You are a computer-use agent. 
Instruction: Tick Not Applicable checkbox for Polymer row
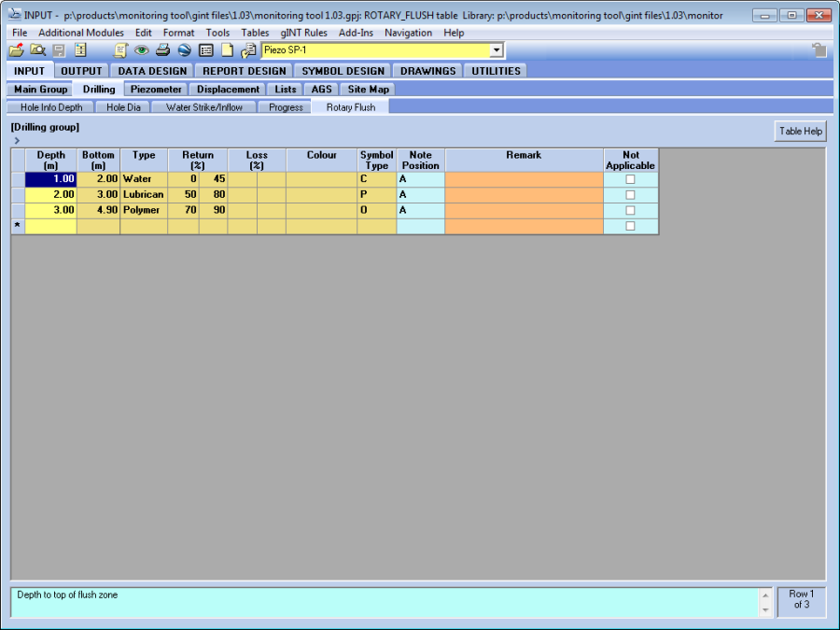[x=630, y=210]
